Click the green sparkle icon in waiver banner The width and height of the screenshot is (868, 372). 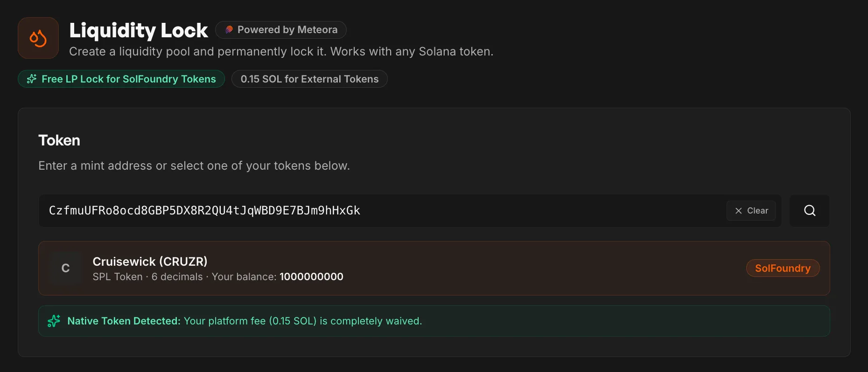point(54,321)
